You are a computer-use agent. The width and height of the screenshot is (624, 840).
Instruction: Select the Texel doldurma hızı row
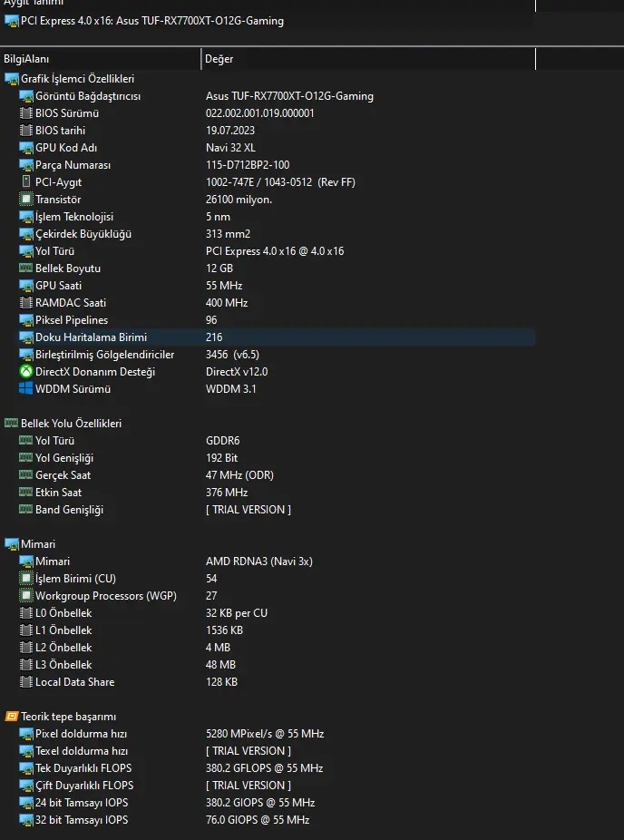268,751
